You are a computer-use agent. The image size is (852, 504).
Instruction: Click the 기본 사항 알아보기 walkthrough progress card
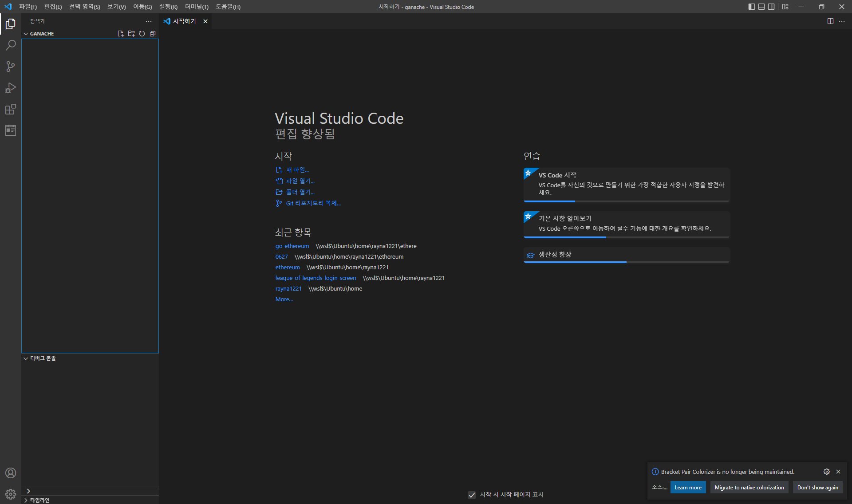pyautogui.click(x=626, y=224)
